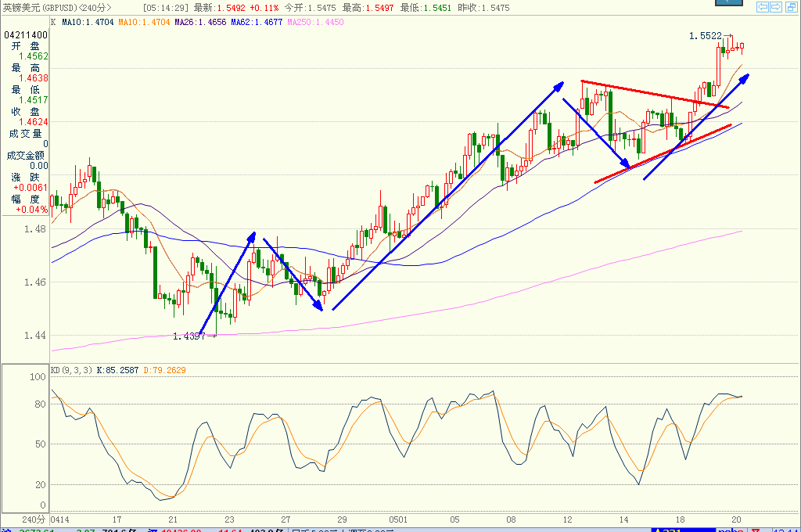
Task: Click the 最低 1.4517 value in info panel
Action: pyautogui.click(x=34, y=100)
